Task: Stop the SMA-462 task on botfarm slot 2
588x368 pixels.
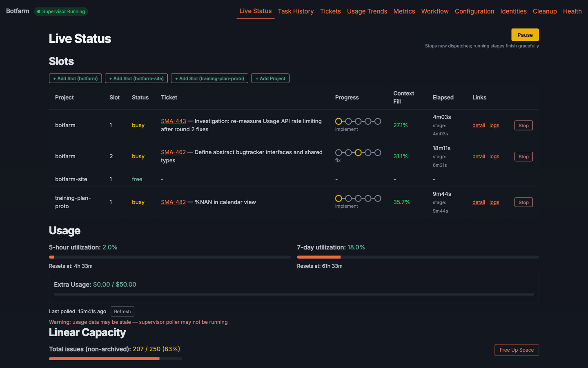Action: pyautogui.click(x=523, y=156)
